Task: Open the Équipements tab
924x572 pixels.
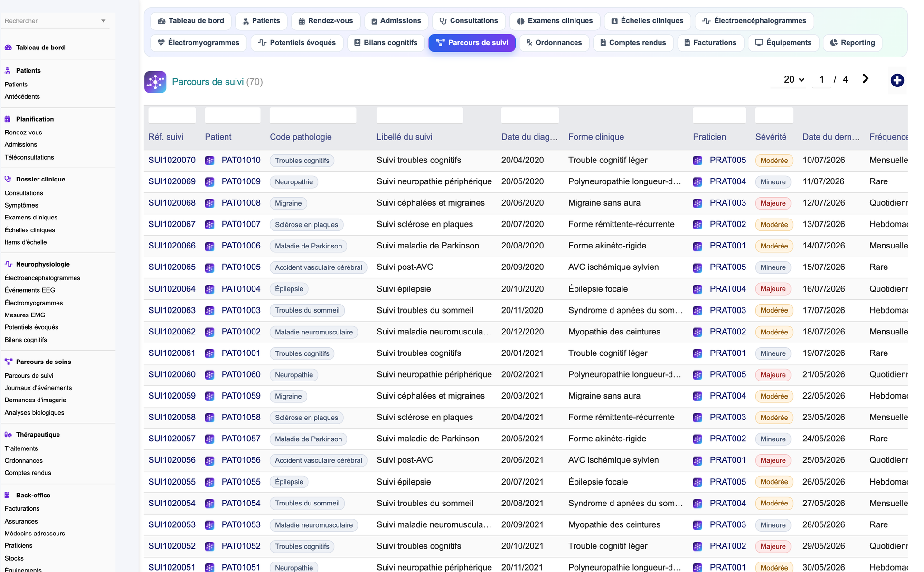Action: point(783,43)
